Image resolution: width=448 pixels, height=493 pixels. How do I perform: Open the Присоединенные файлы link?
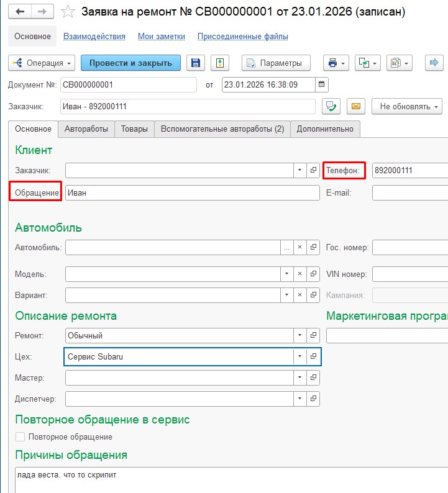tap(243, 37)
